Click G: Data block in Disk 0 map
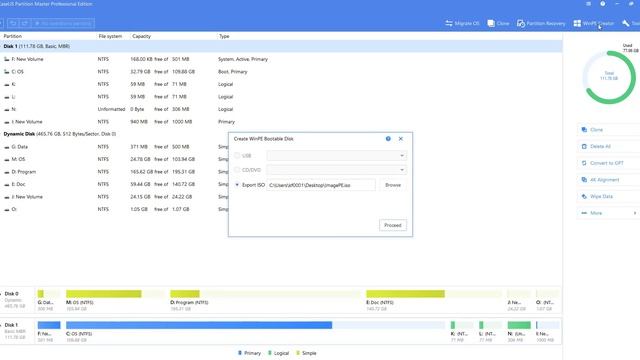The image size is (640, 360). 49,294
